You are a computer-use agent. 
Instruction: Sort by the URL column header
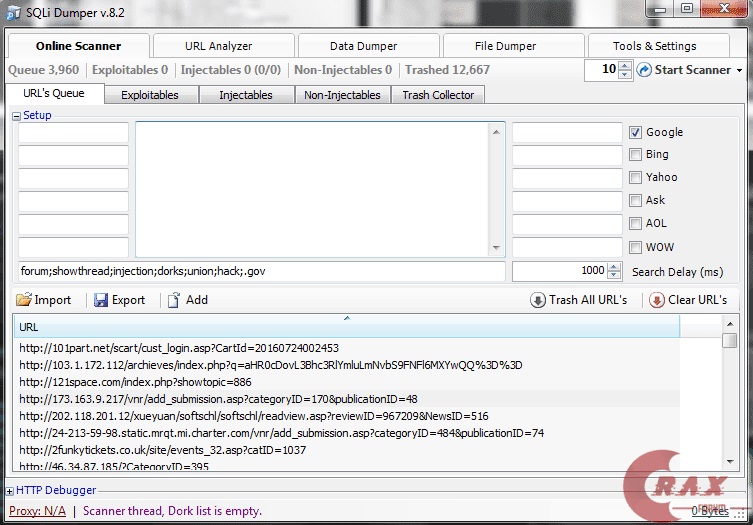(x=345, y=327)
